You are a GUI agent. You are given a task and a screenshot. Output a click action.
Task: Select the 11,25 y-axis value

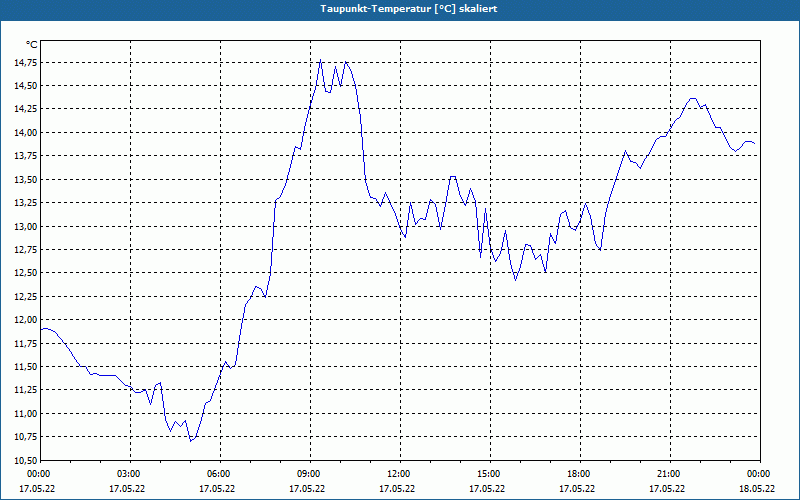25,390
